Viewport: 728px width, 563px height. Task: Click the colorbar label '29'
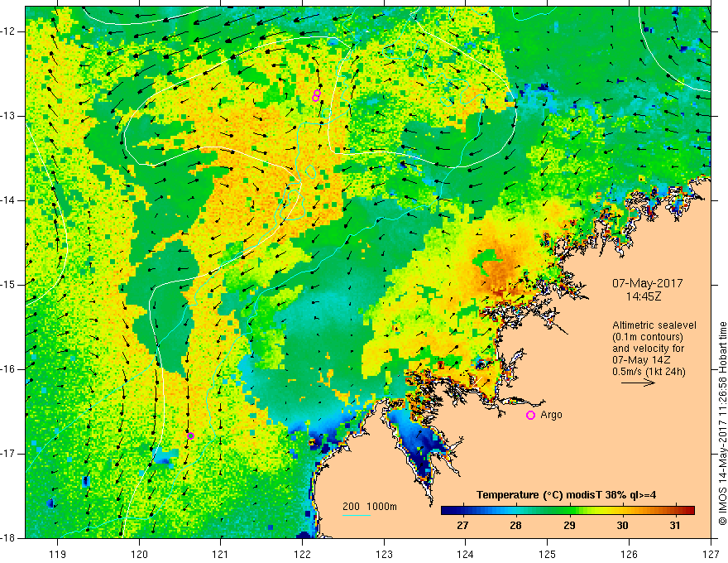[569, 526]
